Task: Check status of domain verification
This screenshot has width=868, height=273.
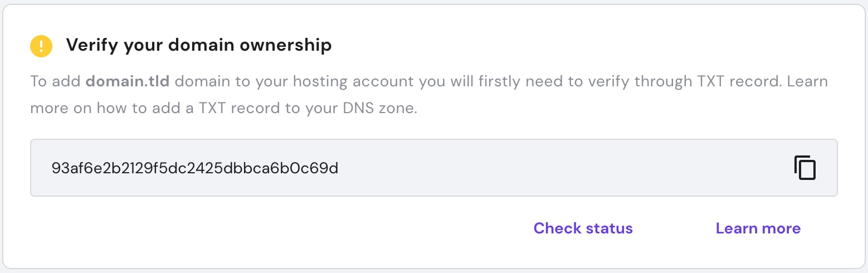Action: pos(583,228)
